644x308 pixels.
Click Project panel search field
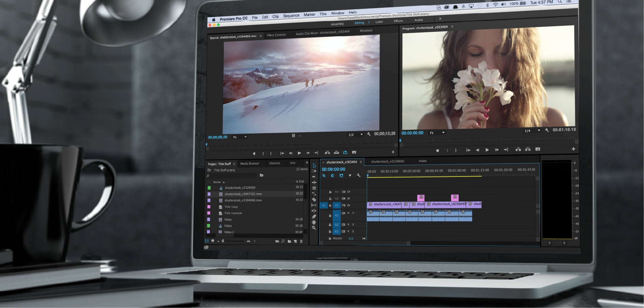(233, 176)
